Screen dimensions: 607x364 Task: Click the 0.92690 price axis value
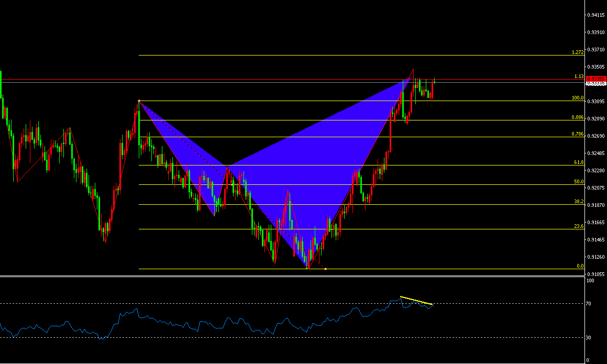click(x=596, y=136)
